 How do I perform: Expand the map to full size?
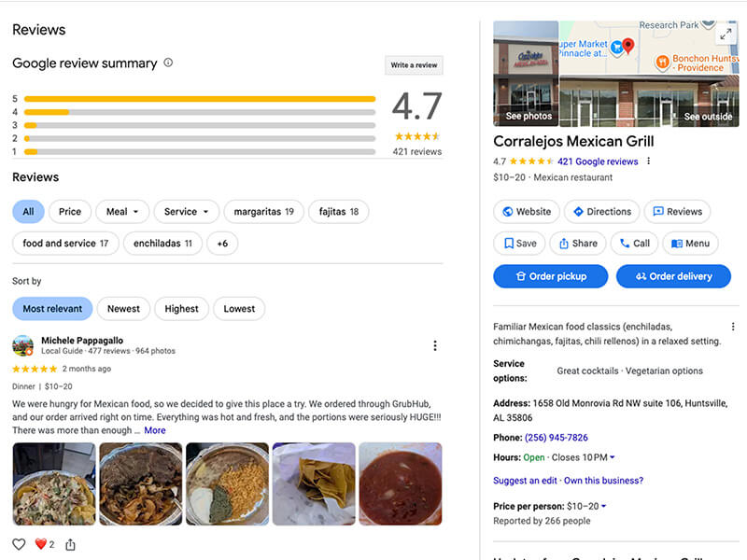(x=726, y=34)
